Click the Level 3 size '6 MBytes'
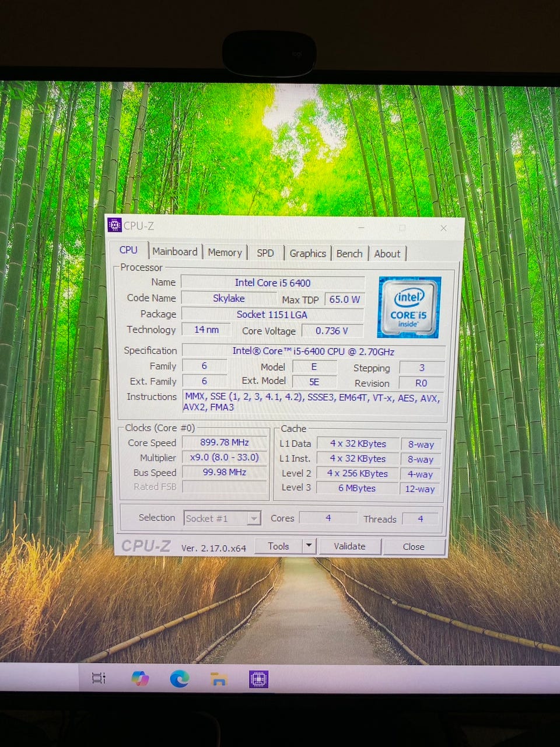This screenshot has width=560, height=747. 357,488
